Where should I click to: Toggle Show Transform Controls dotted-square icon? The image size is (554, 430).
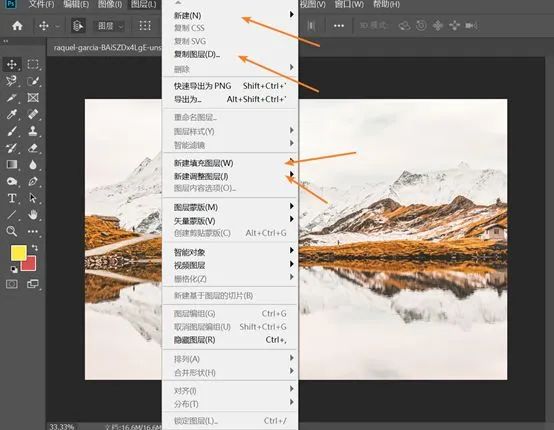[145, 25]
